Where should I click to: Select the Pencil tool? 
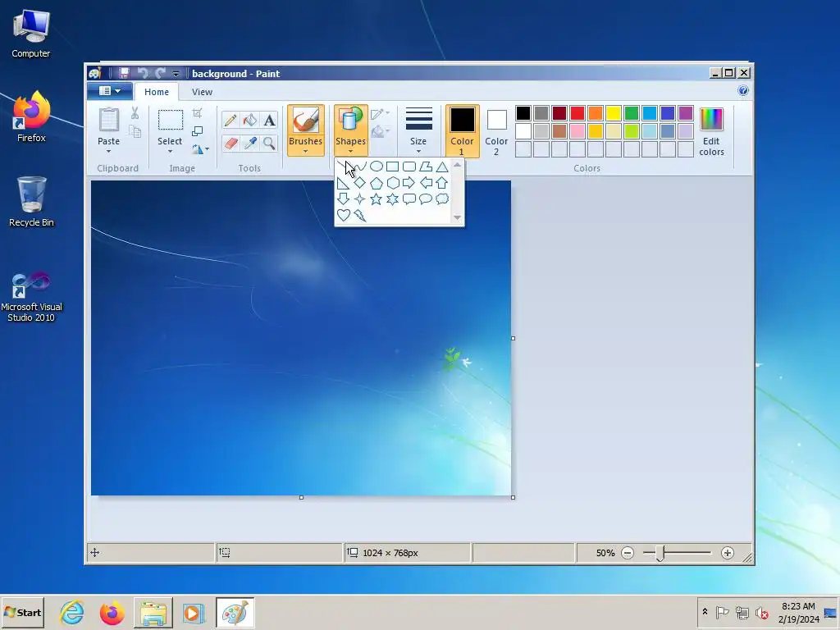click(x=231, y=120)
